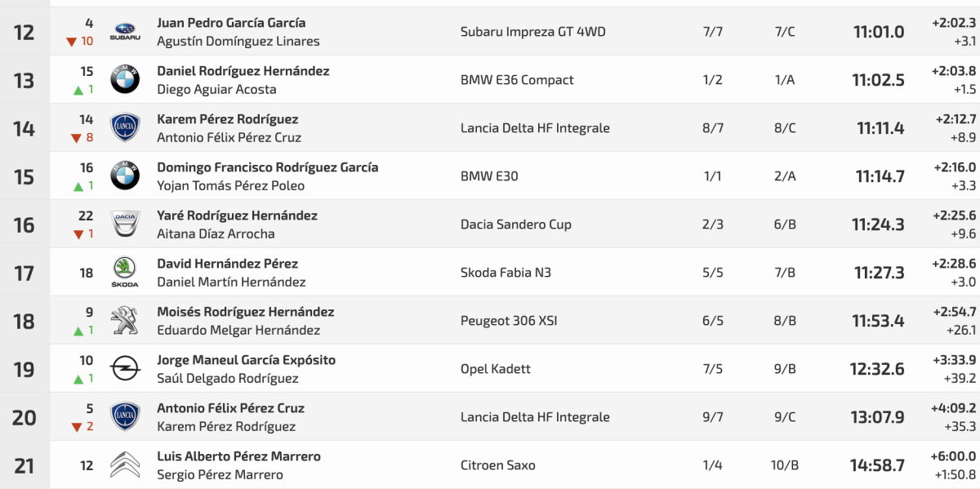Viewport: 980px width, 489px height.
Task: Click the Subaru Impreza GT 4WD car name
Action: click(x=532, y=32)
